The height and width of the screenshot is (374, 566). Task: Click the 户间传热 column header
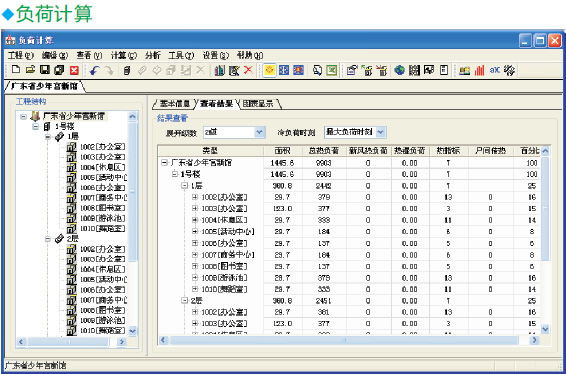coord(491,151)
